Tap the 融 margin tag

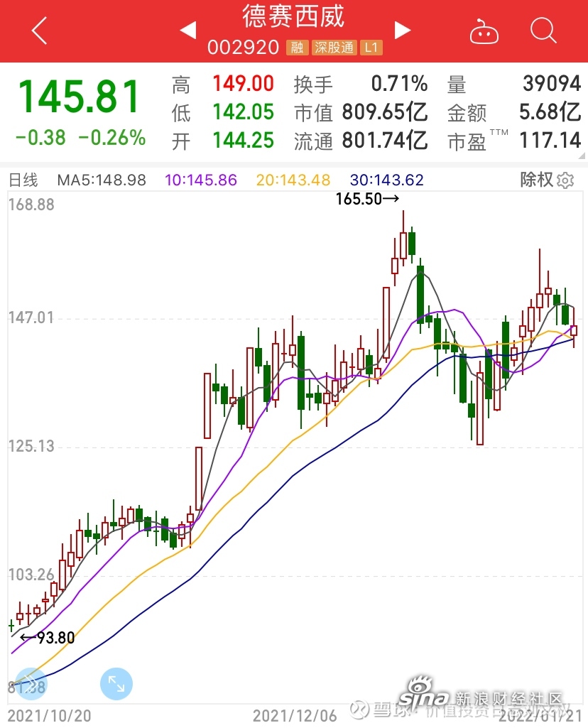pos(297,48)
